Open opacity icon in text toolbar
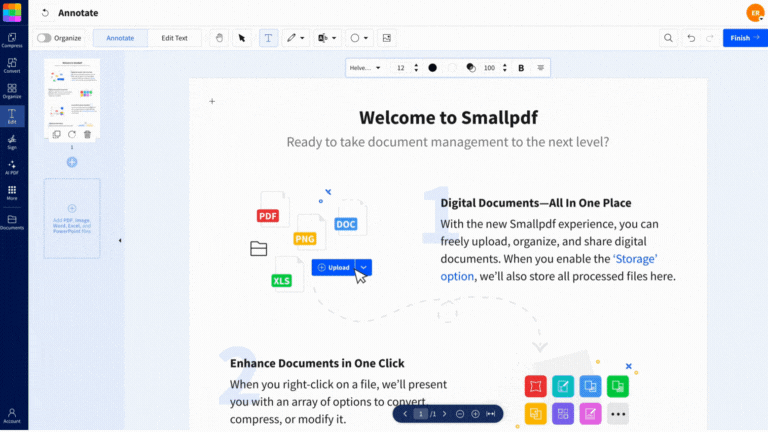This screenshot has width=768, height=432. [471, 68]
